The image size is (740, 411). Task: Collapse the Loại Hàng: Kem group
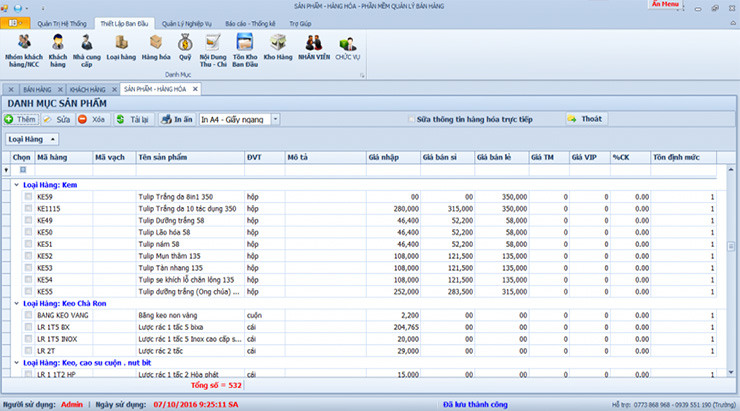tap(17, 185)
